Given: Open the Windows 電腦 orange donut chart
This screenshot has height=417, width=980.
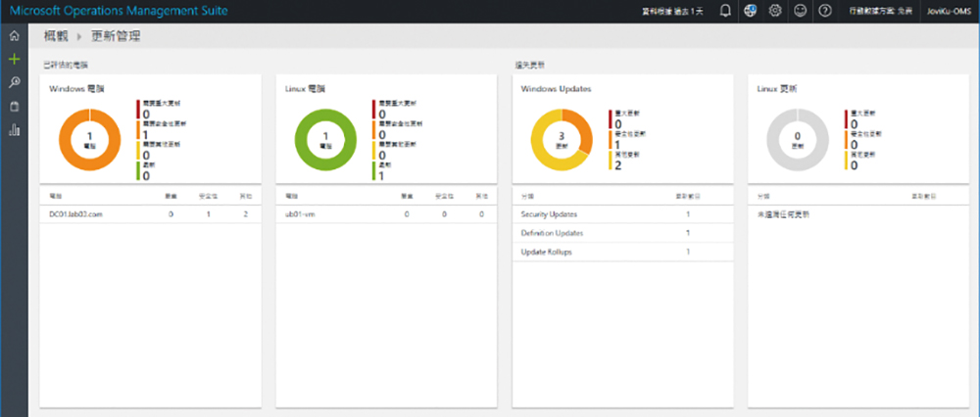Looking at the screenshot, I should coord(89,140).
